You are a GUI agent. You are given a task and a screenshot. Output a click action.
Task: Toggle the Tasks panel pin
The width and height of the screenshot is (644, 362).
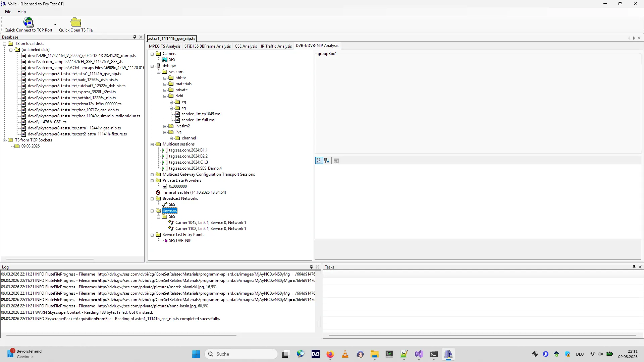[x=634, y=267]
